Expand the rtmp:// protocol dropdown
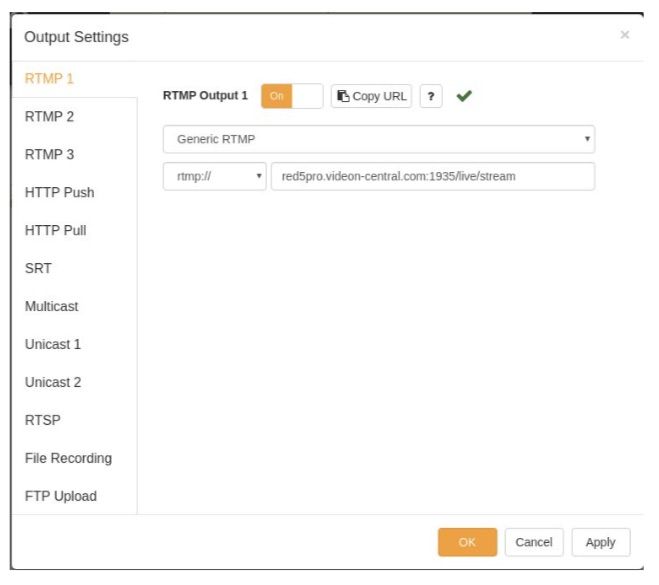The height and width of the screenshot is (585, 659). coord(214,177)
